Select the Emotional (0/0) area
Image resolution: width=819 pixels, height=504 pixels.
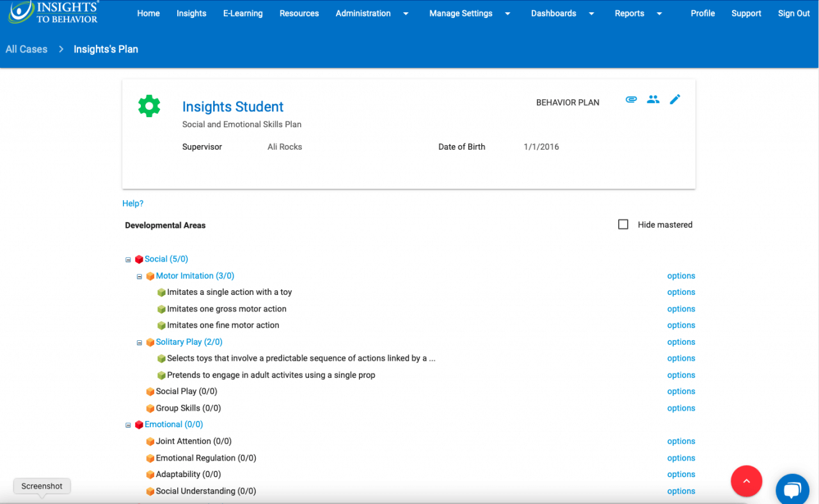coord(174,425)
